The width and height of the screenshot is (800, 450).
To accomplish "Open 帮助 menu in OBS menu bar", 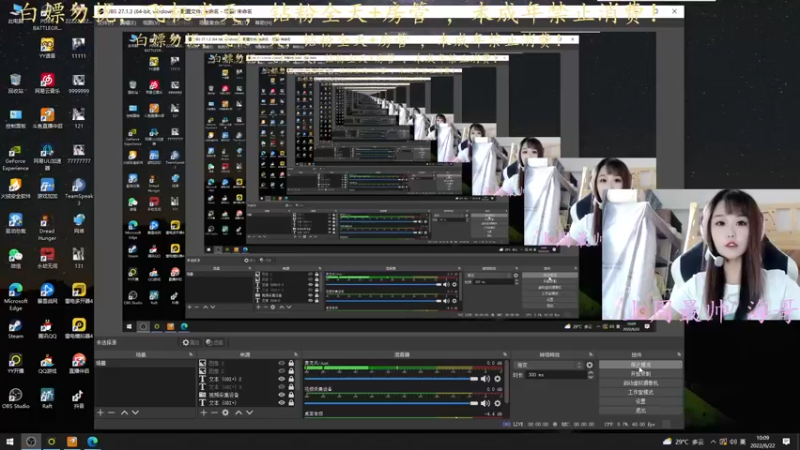I will pos(264,23).
